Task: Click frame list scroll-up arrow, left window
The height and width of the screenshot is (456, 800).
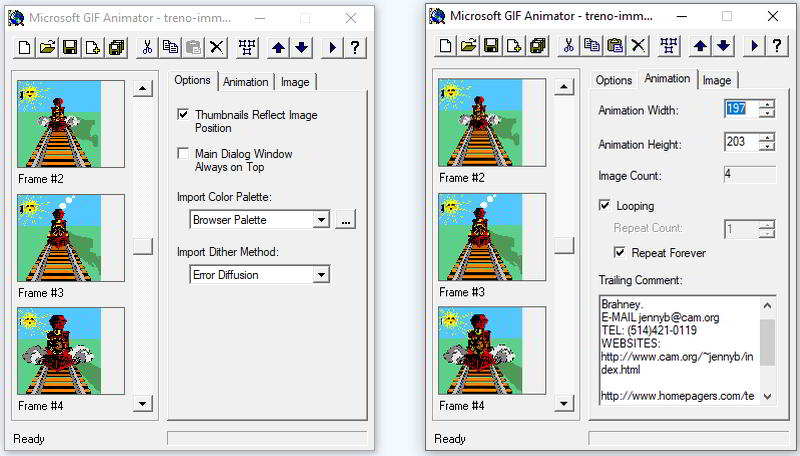Action: 143,88
